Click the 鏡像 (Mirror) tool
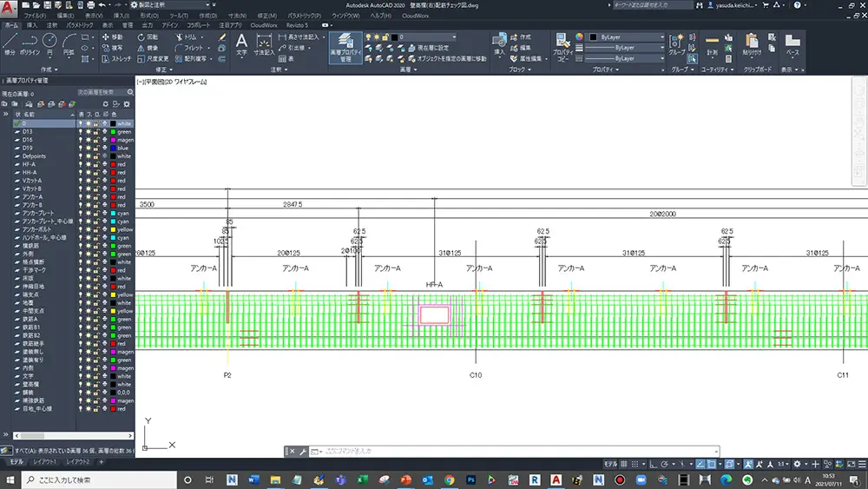 (148, 48)
